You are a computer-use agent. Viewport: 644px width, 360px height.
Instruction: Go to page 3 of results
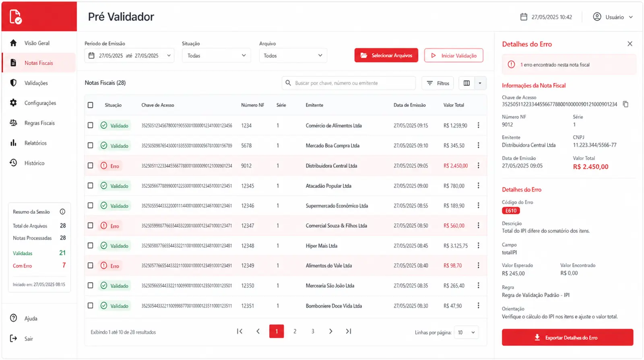click(313, 331)
